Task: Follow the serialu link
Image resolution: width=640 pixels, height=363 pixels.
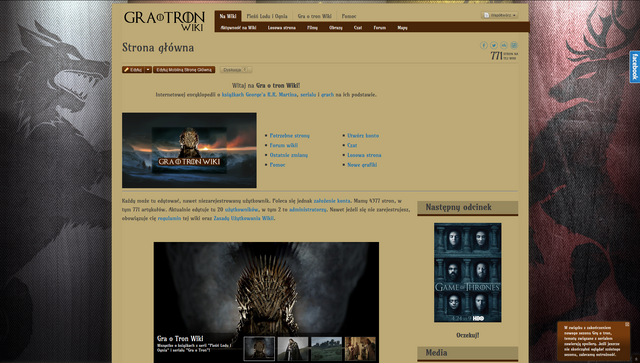Action: pos(308,95)
